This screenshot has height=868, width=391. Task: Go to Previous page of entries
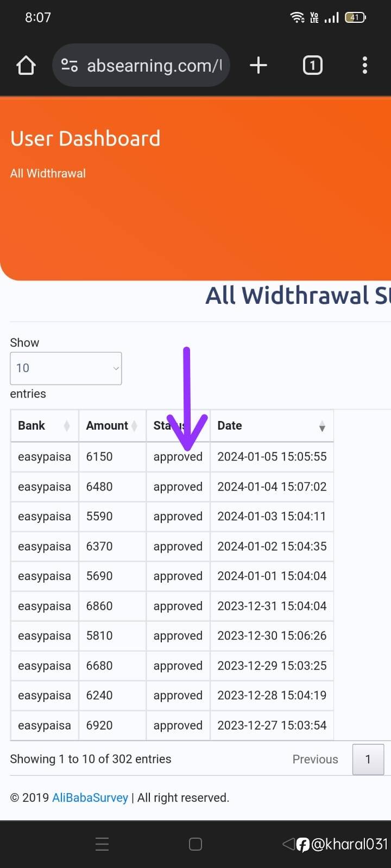pos(315,759)
